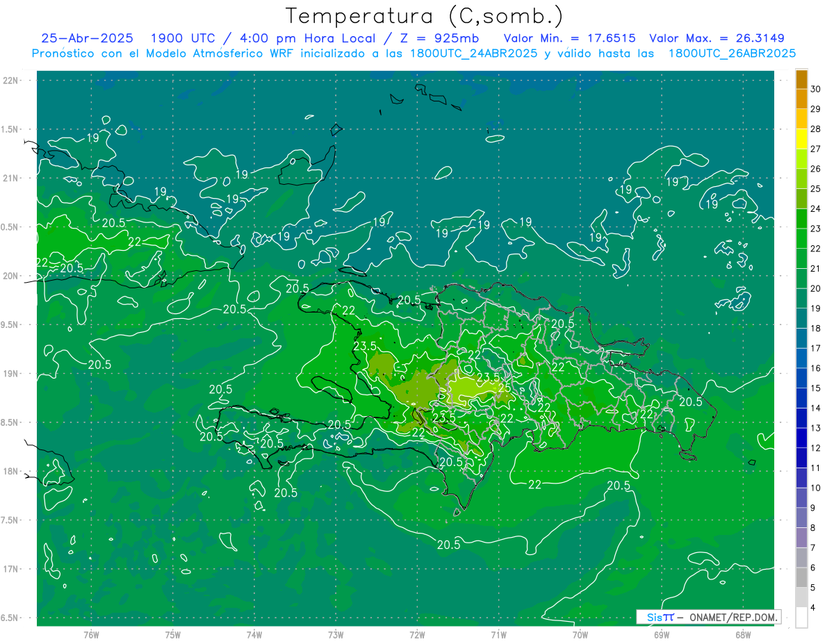834x644 pixels.
Task: Click the "75W" longitude axis label
Action: point(173,634)
